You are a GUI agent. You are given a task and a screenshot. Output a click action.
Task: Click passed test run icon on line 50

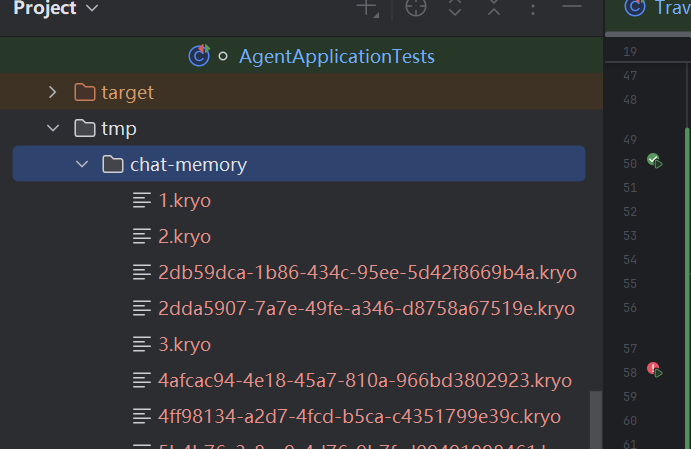pos(654,161)
